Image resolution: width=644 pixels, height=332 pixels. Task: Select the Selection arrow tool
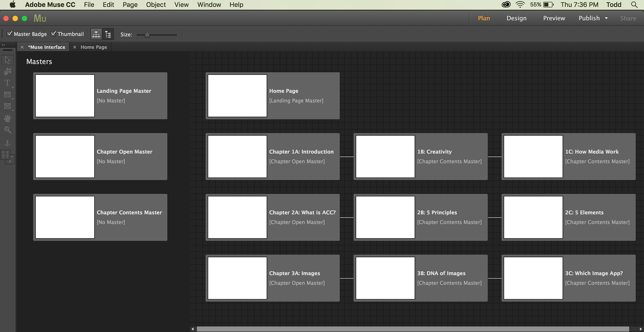click(7, 60)
